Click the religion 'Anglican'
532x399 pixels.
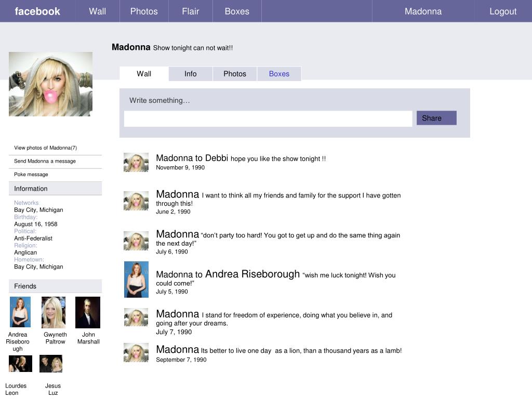pos(25,252)
